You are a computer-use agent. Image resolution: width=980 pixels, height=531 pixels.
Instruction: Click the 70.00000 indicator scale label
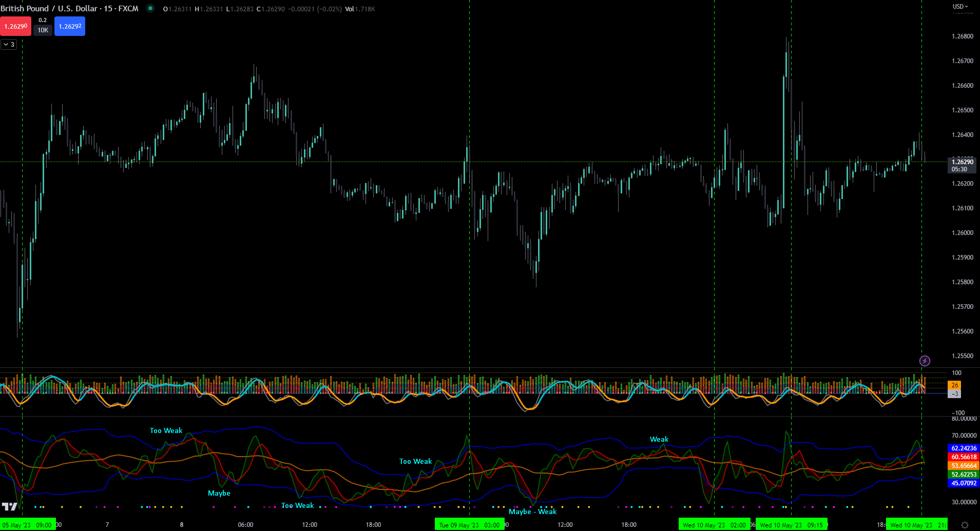(x=964, y=436)
